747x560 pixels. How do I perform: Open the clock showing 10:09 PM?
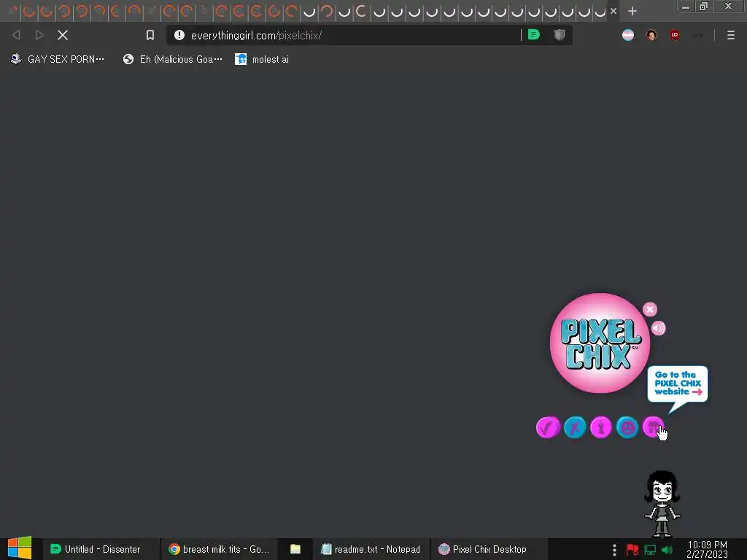(707, 549)
